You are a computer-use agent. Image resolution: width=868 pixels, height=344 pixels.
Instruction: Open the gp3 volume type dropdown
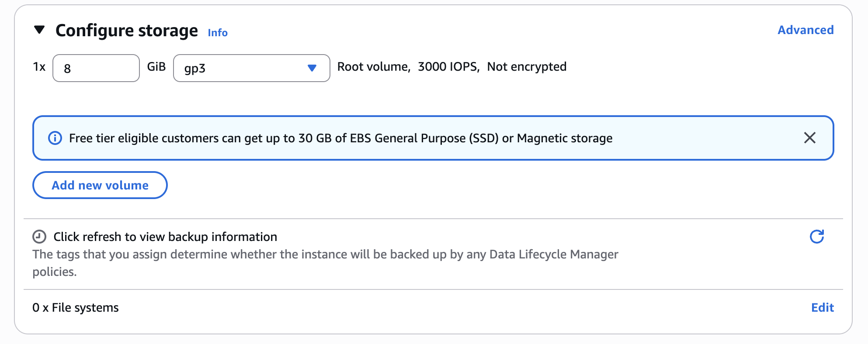[x=251, y=68]
